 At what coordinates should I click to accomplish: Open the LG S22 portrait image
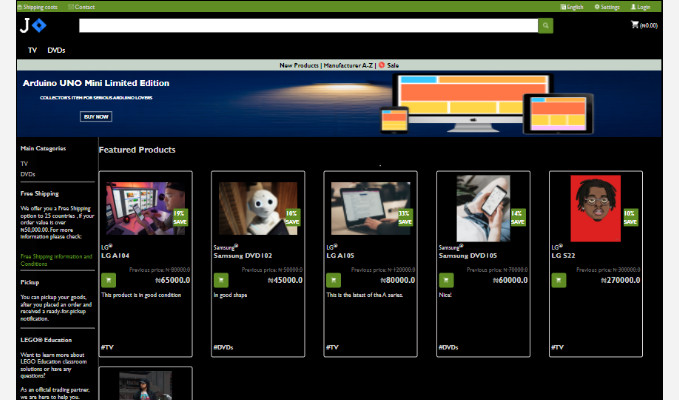[x=596, y=208]
